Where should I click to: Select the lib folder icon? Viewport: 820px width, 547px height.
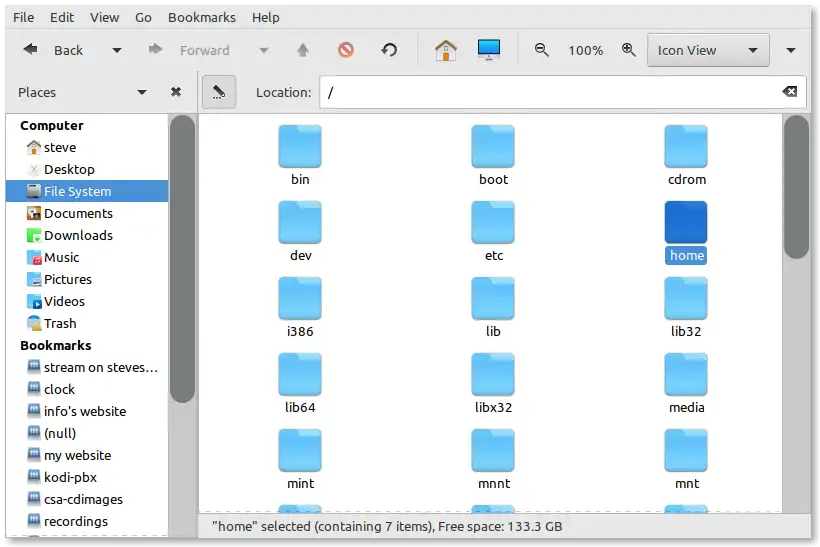(493, 298)
